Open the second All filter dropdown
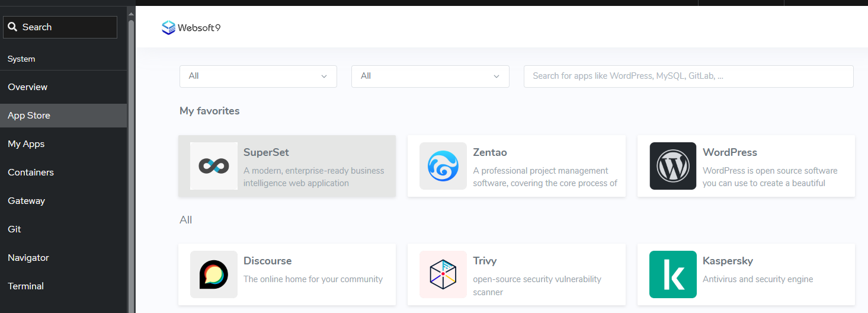 (430, 76)
